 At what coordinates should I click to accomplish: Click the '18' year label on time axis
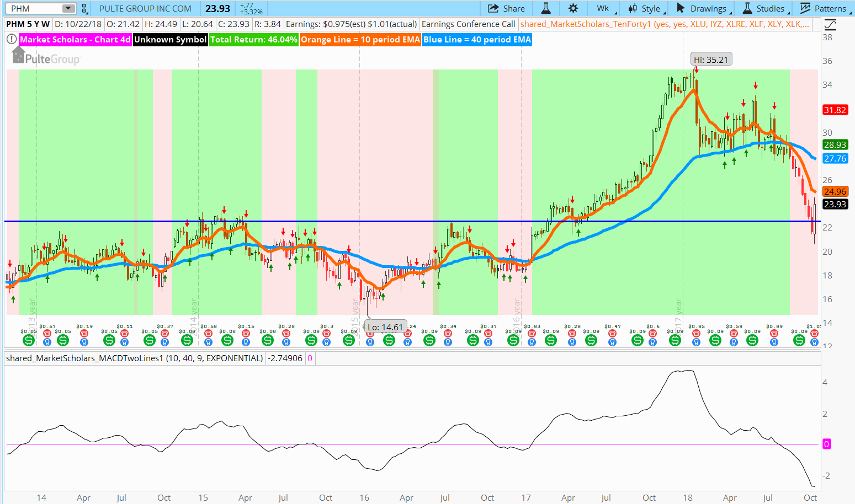(x=687, y=497)
